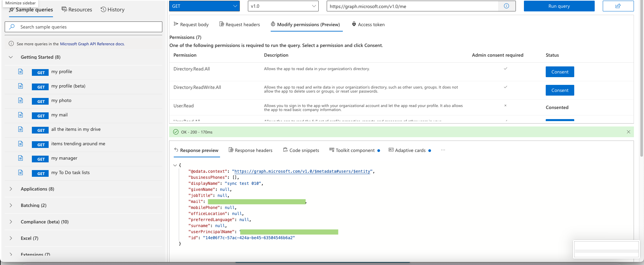Click the document icon beside my manager
The image size is (644, 265).
point(20,158)
